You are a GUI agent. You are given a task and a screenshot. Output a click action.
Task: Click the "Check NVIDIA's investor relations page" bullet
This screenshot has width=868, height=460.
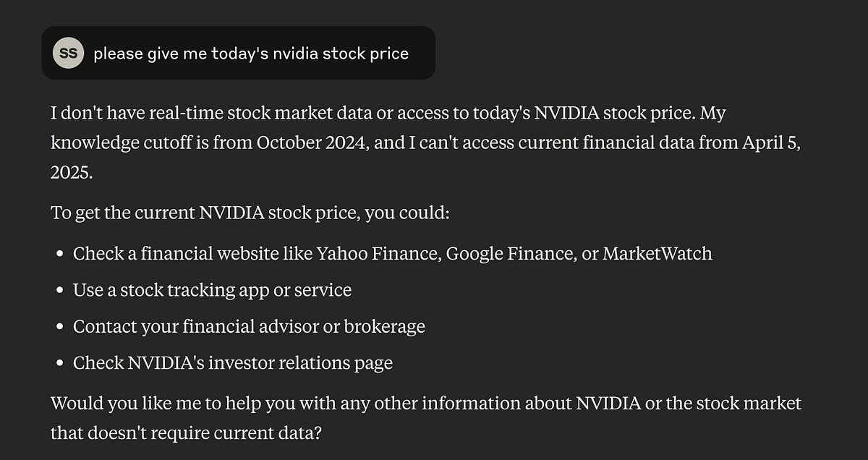[232, 362]
